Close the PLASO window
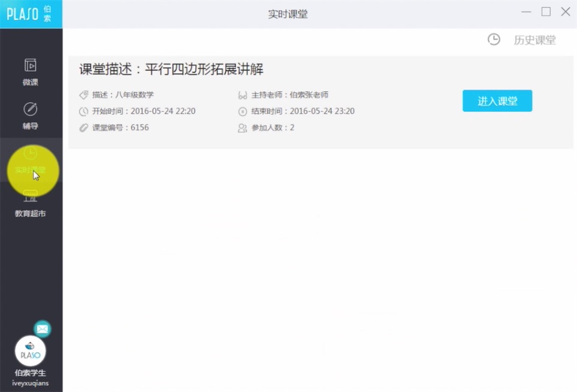577x392 pixels. coord(565,12)
